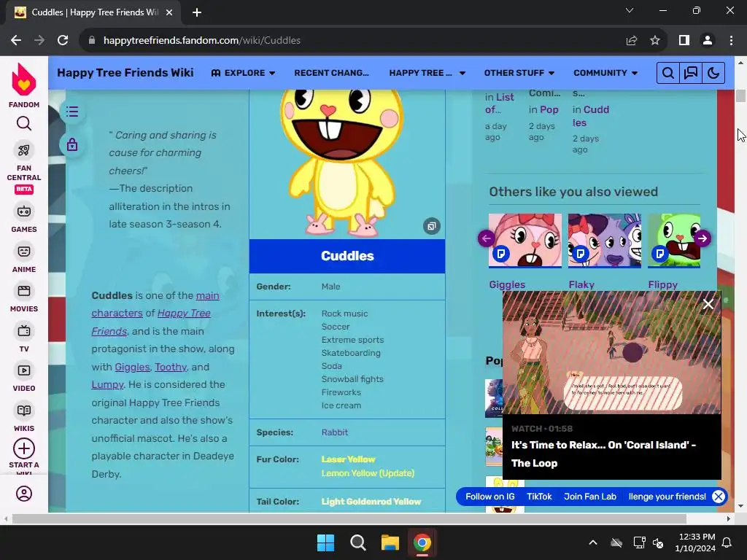Bookmark this page with star icon
This screenshot has height=560, width=747.
click(x=655, y=41)
